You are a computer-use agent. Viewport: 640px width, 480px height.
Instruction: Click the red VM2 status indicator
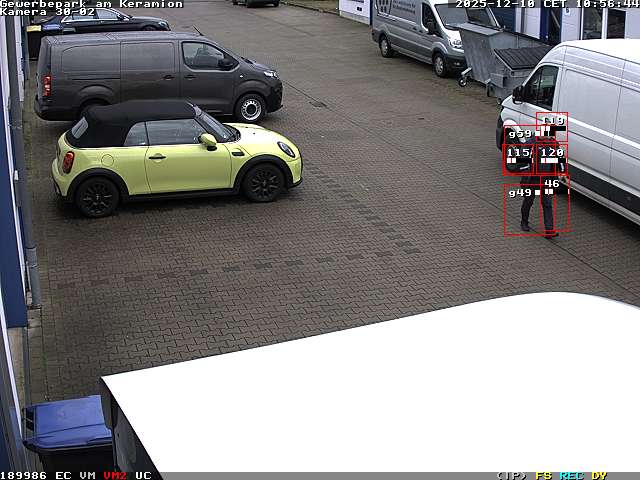[x=115, y=475]
